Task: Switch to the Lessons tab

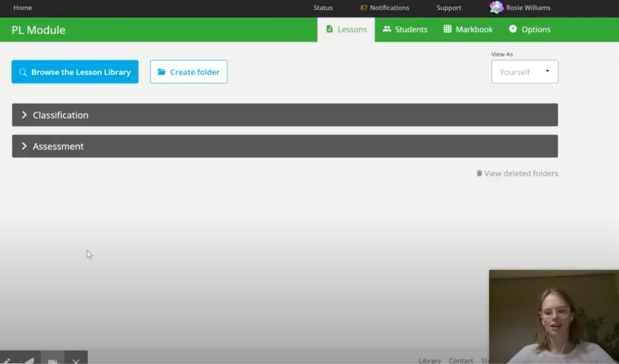Action: pos(346,29)
